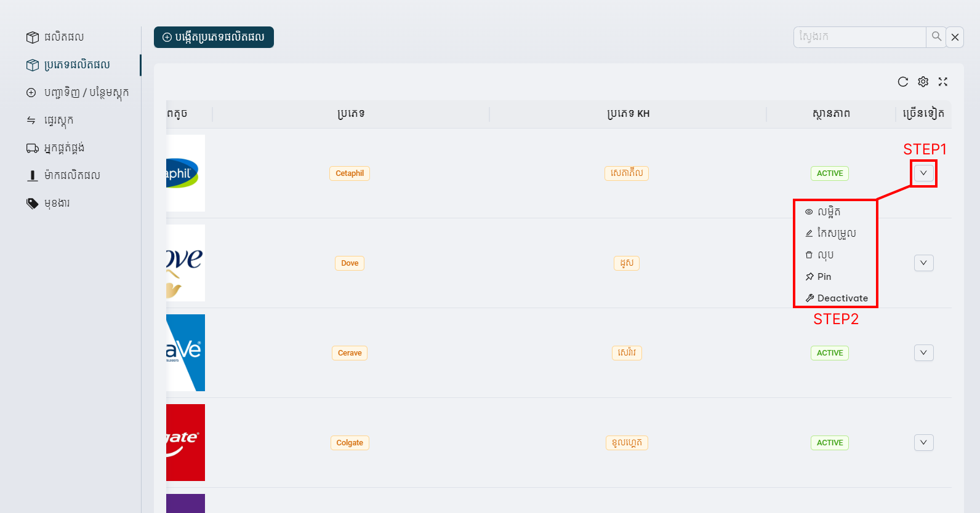Click the បង្កើតប្រភេទផលិតផល create button

(x=214, y=37)
